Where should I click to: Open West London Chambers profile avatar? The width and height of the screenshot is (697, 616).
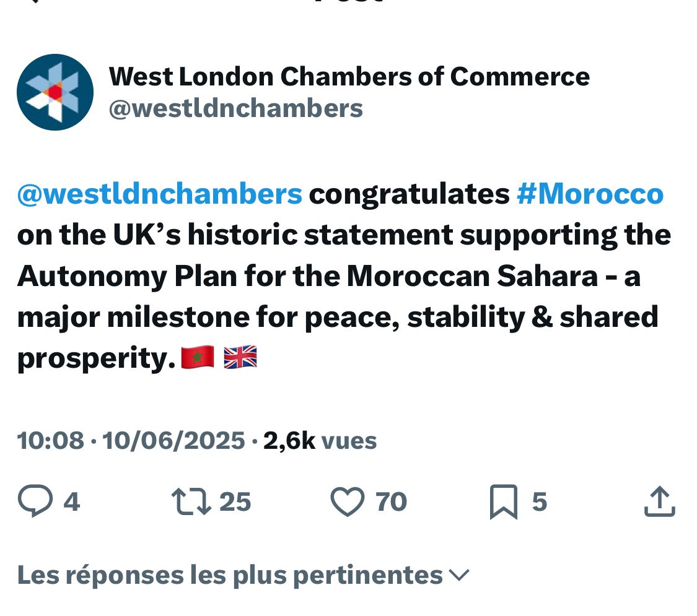[x=55, y=92]
